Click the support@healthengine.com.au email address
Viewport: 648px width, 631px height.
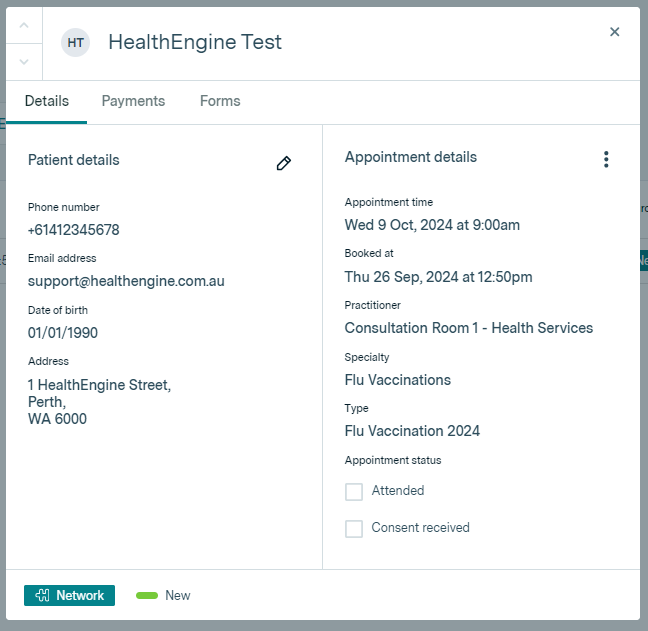coord(126,281)
